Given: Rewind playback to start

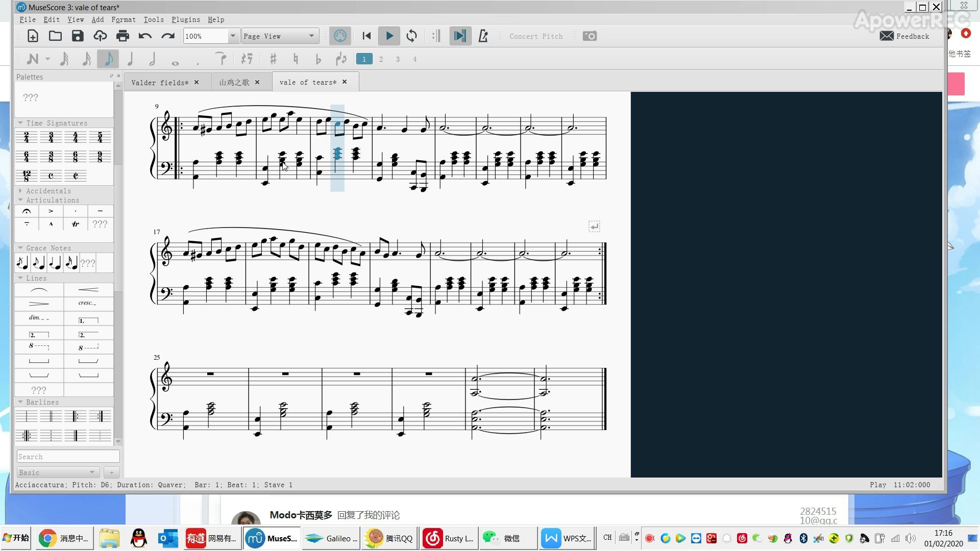Looking at the screenshot, I should (366, 36).
